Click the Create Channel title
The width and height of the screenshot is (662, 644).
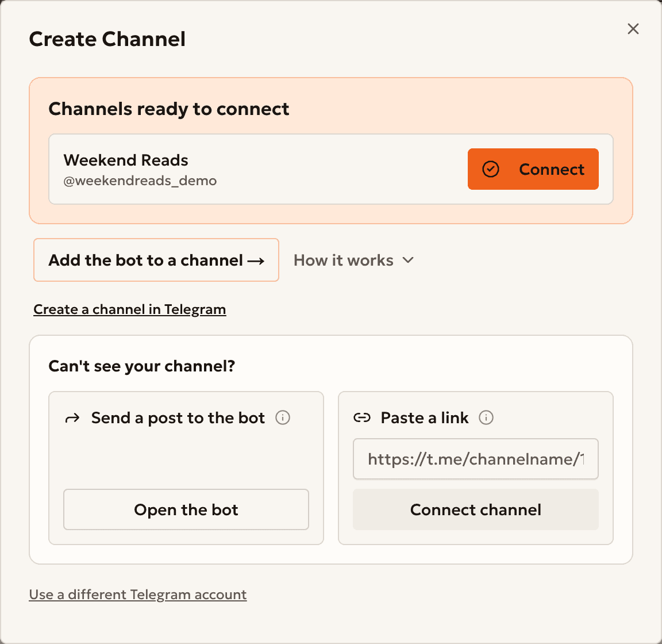[x=107, y=39]
